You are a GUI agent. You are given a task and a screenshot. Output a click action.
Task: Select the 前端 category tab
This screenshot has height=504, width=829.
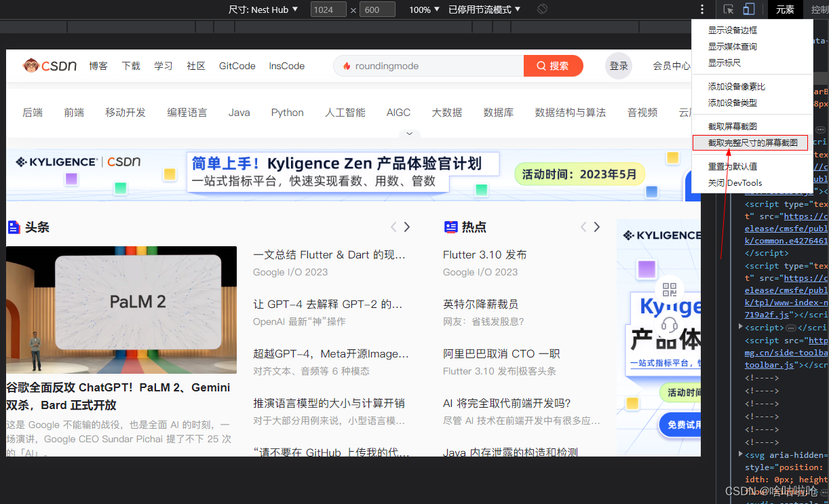74,113
